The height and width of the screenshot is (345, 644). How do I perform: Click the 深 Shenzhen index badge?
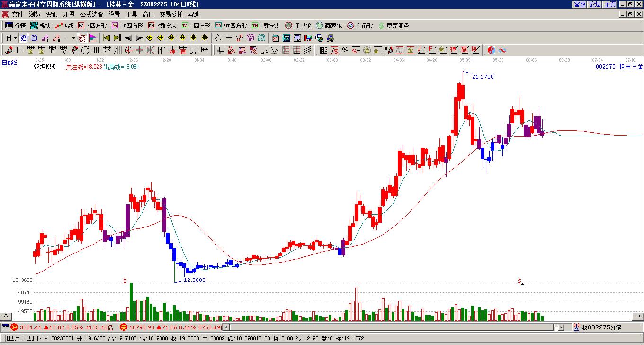(124, 327)
